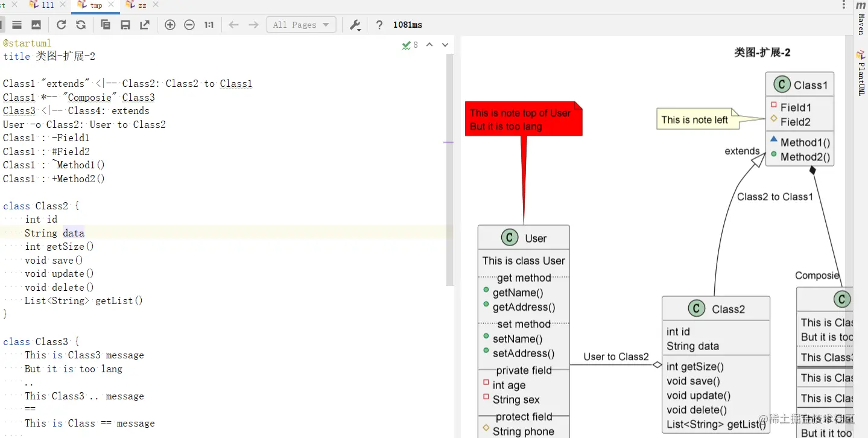This screenshot has height=438, width=868.
Task: Show preview-only mode via image icon
Action: (36, 25)
